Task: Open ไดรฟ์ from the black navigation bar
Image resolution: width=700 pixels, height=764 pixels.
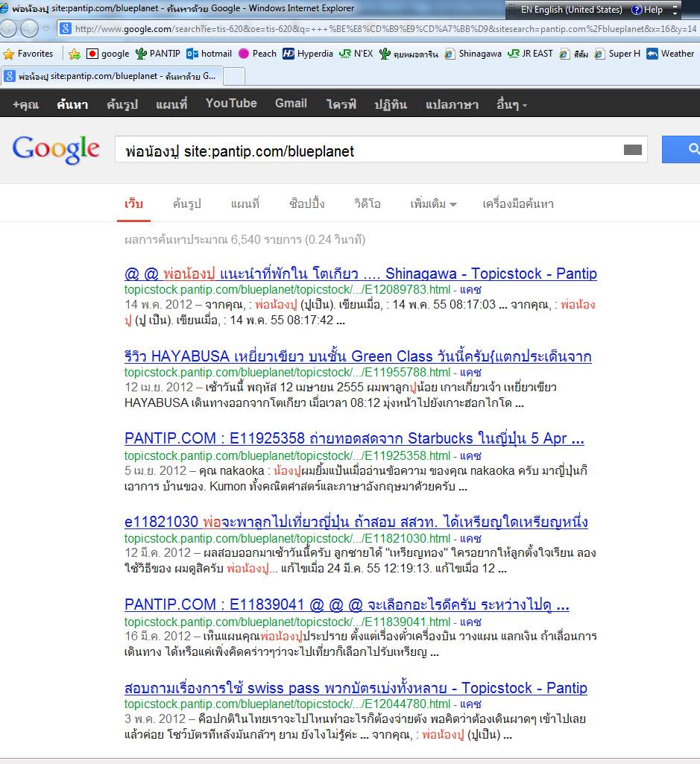Action: tap(341, 104)
